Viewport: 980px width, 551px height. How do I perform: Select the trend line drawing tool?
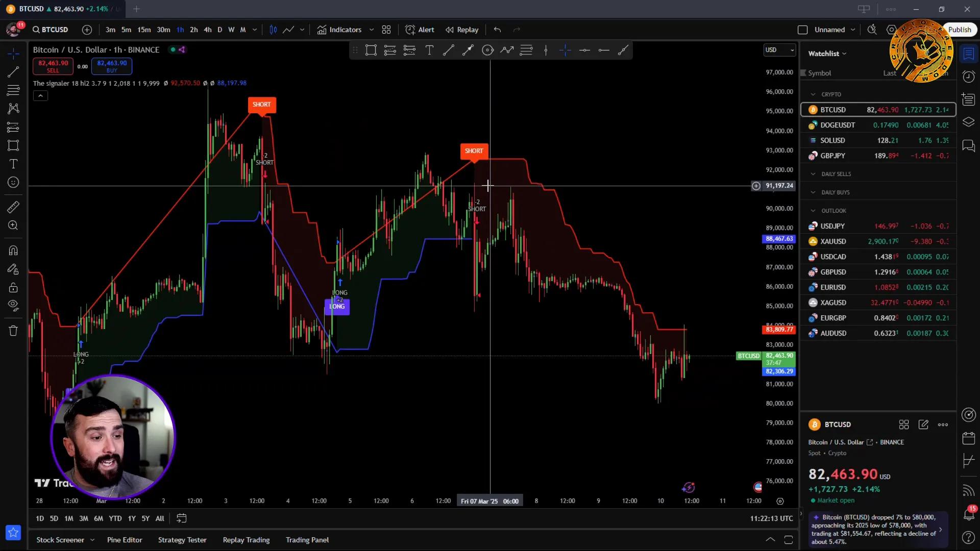coord(13,72)
